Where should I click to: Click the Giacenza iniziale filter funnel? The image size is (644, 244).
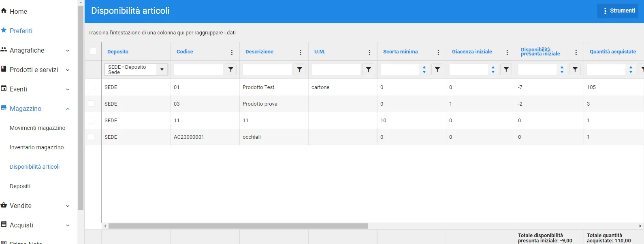(x=506, y=70)
